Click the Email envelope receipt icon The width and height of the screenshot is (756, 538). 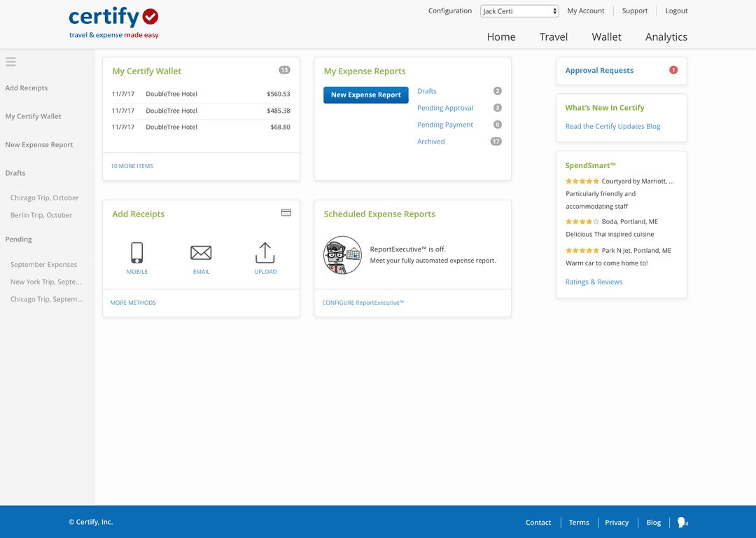(201, 253)
